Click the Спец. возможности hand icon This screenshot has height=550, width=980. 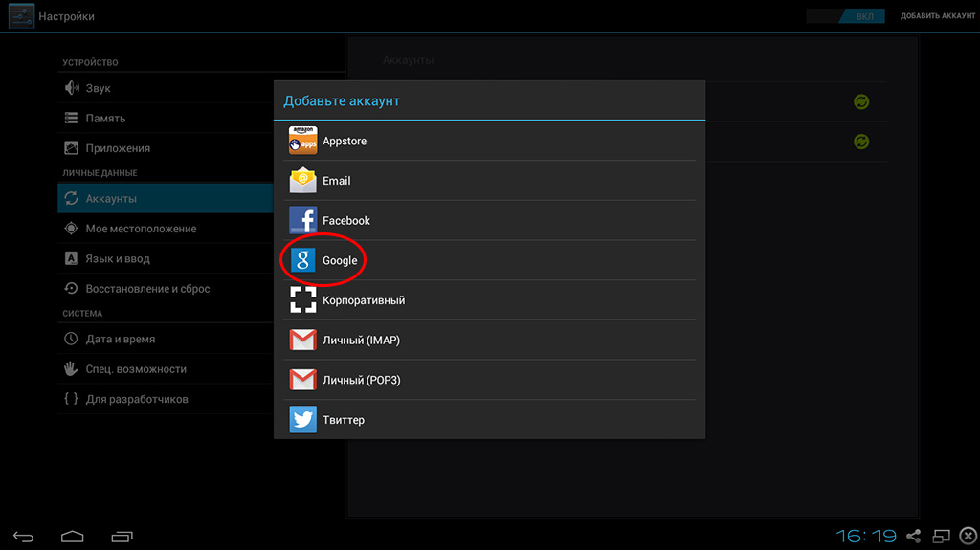(71, 369)
